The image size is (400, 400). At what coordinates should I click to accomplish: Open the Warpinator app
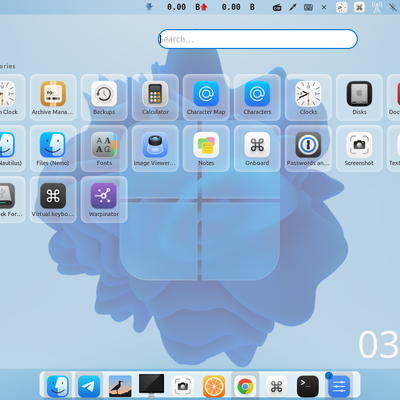pos(104,199)
